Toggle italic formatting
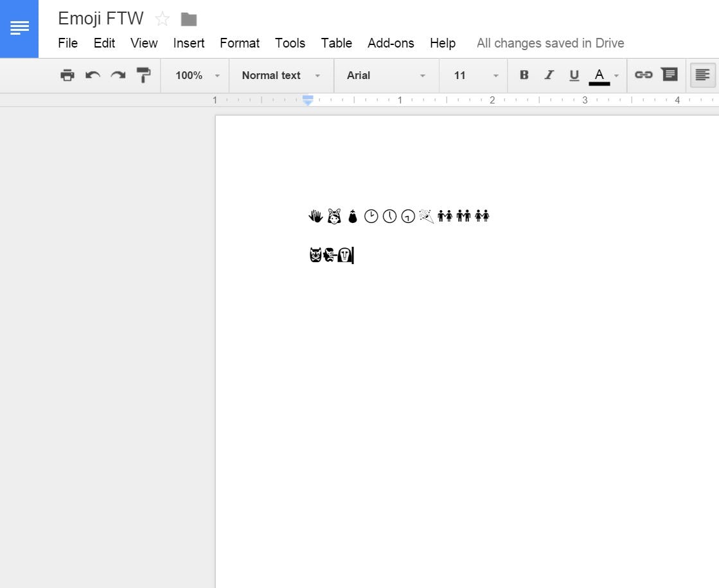The image size is (719, 588). (549, 75)
